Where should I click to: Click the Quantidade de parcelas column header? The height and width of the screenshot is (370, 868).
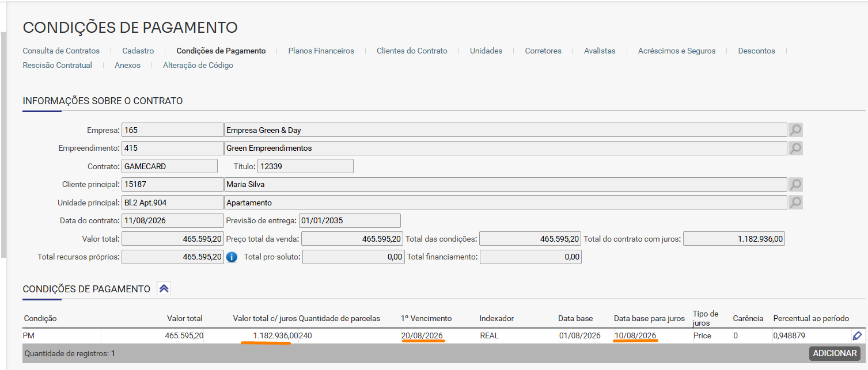point(339,318)
